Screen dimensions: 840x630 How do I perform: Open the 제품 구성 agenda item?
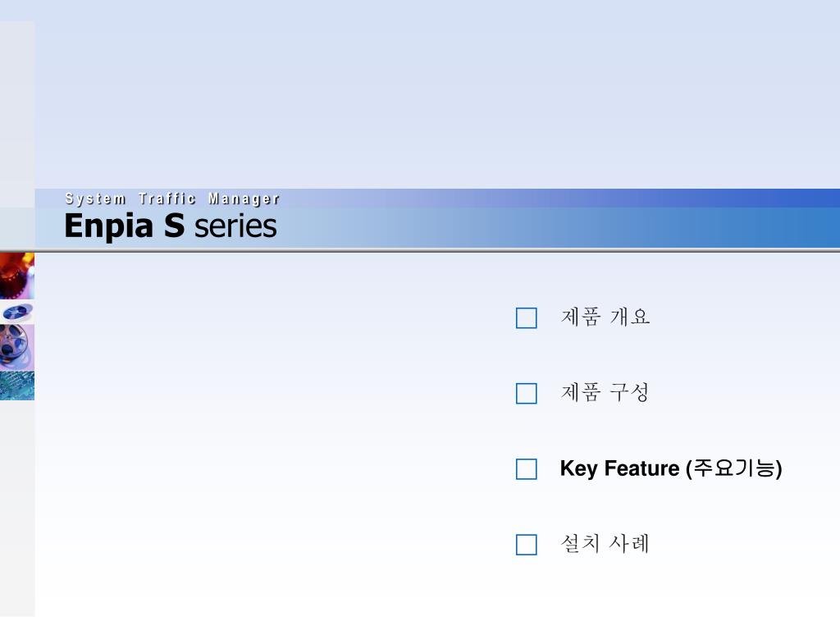(605, 392)
